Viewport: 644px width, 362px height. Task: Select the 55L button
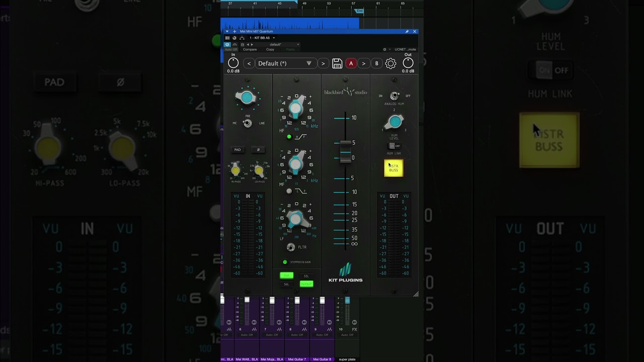pyautogui.click(x=306, y=276)
